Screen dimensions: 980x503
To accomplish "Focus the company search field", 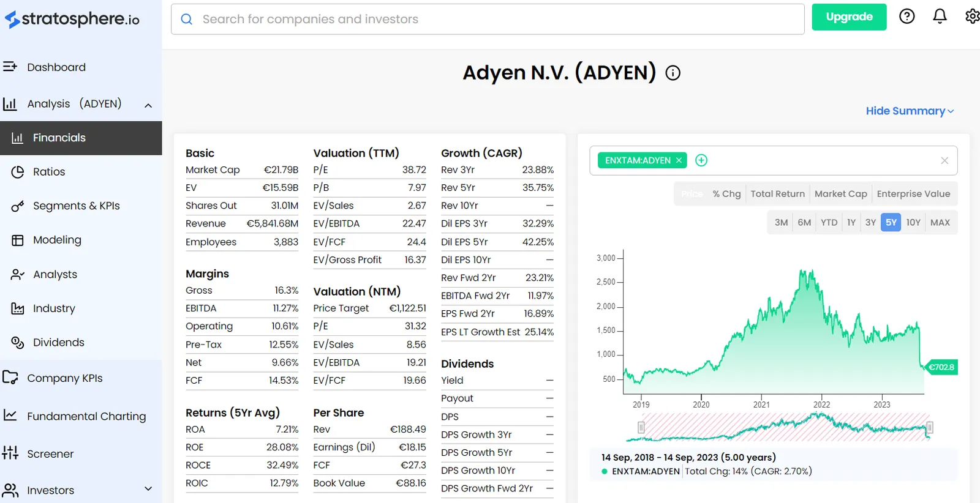I will pyautogui.click(x=488, y=19).
